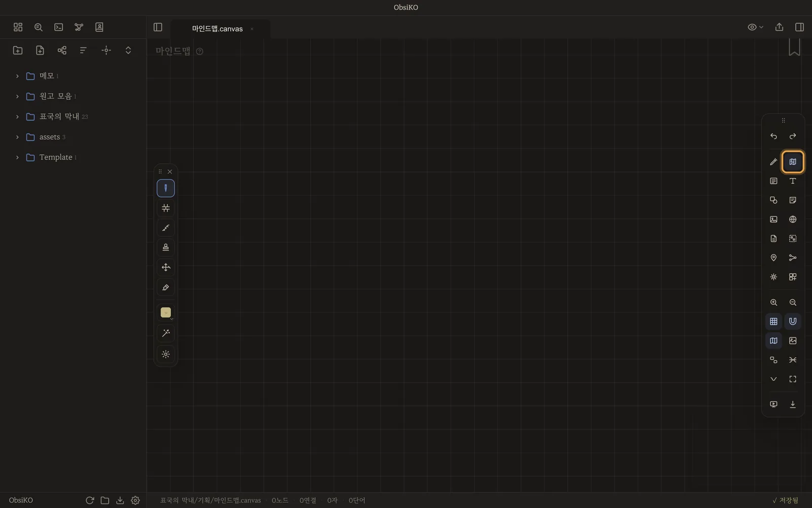The width and height of the screenshot is (812, 508).
Task: Open the terminal icon in left ribbon
Action: pyautogui.click(x=59, y=27)
